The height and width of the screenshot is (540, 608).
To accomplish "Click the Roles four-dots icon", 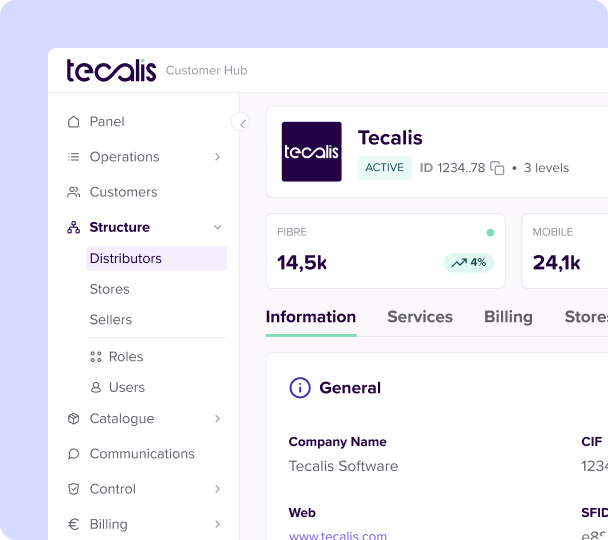I will (96, 357).
